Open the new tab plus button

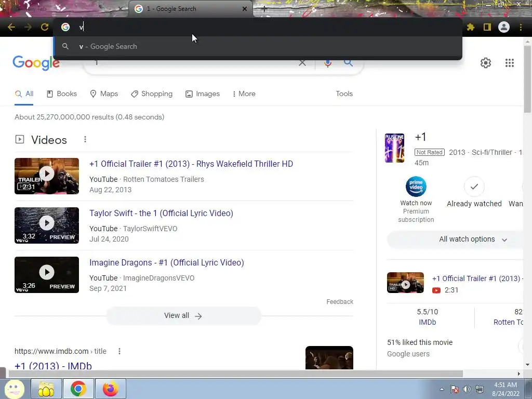264,9
